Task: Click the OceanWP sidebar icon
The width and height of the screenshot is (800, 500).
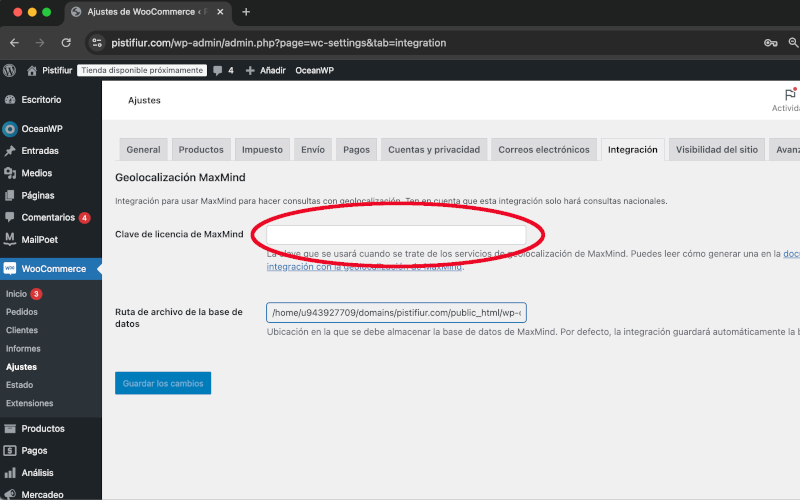Action: [10, 129]
